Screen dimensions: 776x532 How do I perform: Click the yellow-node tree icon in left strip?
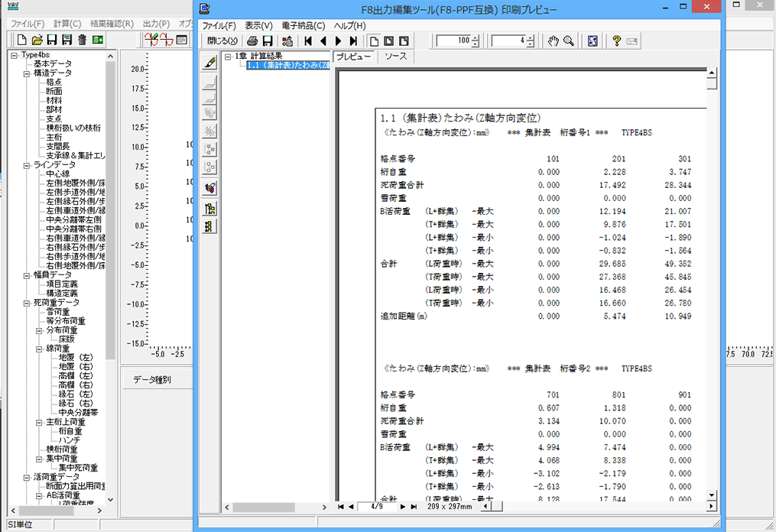pos(209,209)
